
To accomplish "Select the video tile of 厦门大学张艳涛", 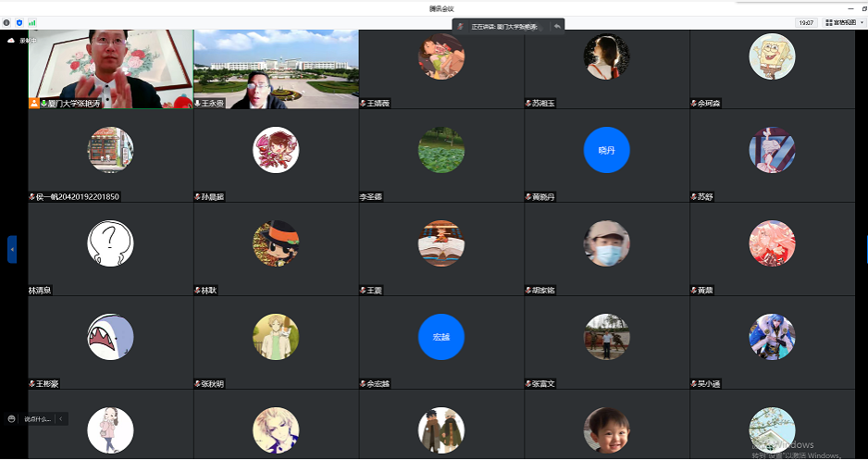I will click(x=111, y=69).
